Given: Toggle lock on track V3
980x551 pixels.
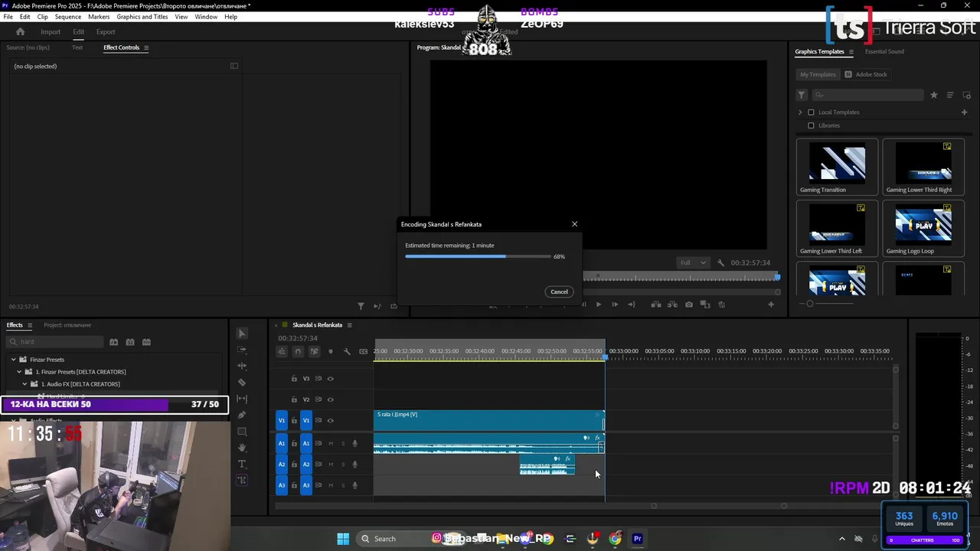Looking at the screenshot, I should pos(294,379).
